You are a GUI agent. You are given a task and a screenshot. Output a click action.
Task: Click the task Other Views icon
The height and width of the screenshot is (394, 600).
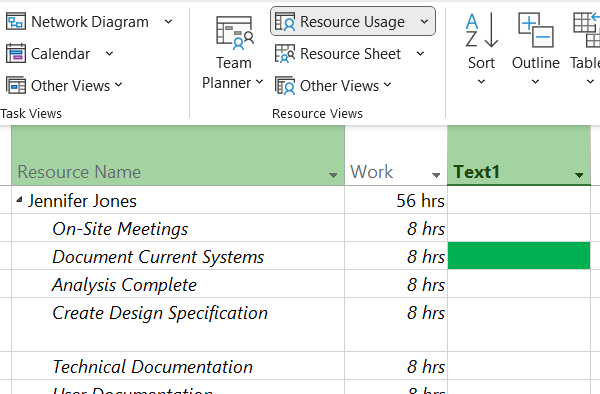point(16,85)
